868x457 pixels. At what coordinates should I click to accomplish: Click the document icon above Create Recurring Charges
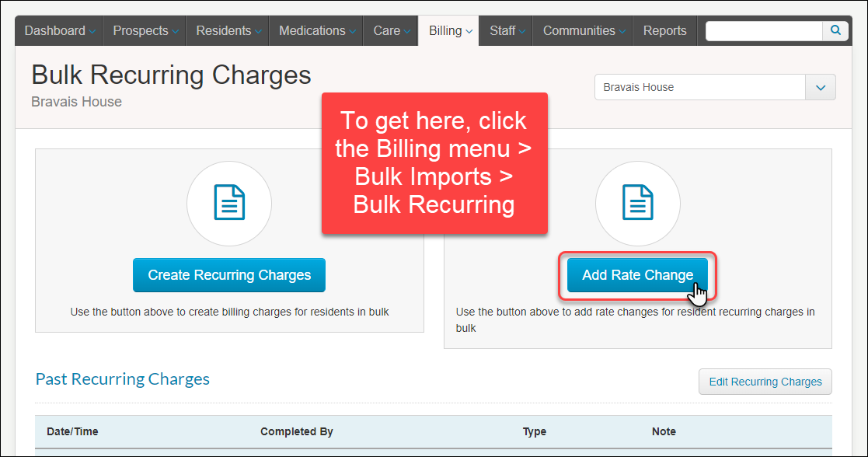(229, 203)
